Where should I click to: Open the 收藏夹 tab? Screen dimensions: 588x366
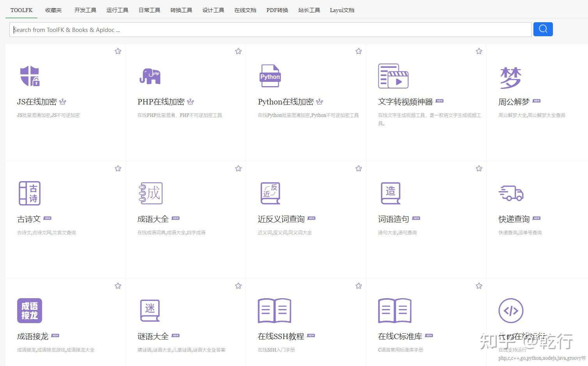pyautogui.click(x=53, y=10)
